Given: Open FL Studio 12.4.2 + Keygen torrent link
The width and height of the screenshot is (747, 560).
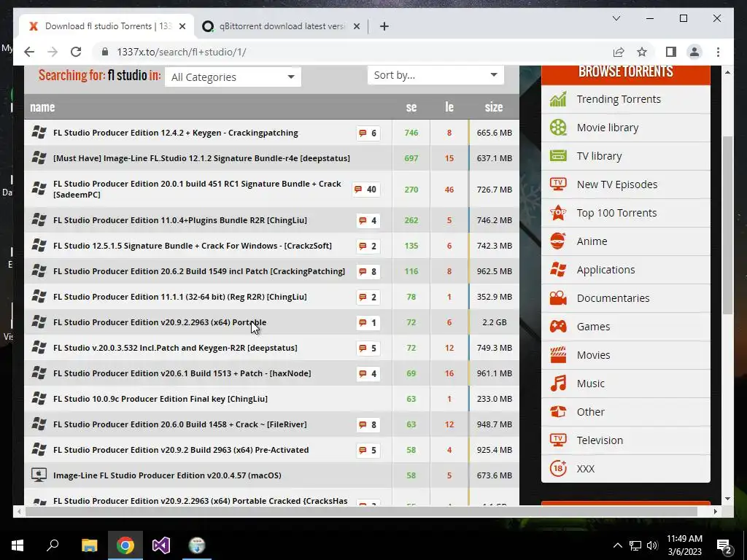Looking at the screenshot, I should tap(175, 133).
